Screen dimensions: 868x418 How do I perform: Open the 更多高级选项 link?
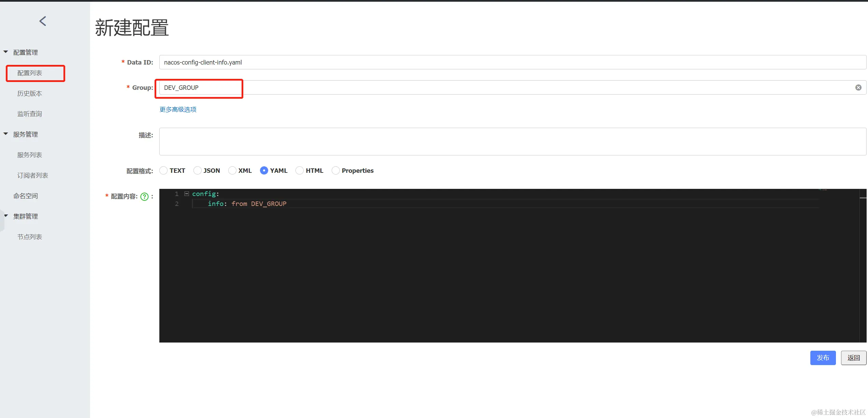coord(178,110)
